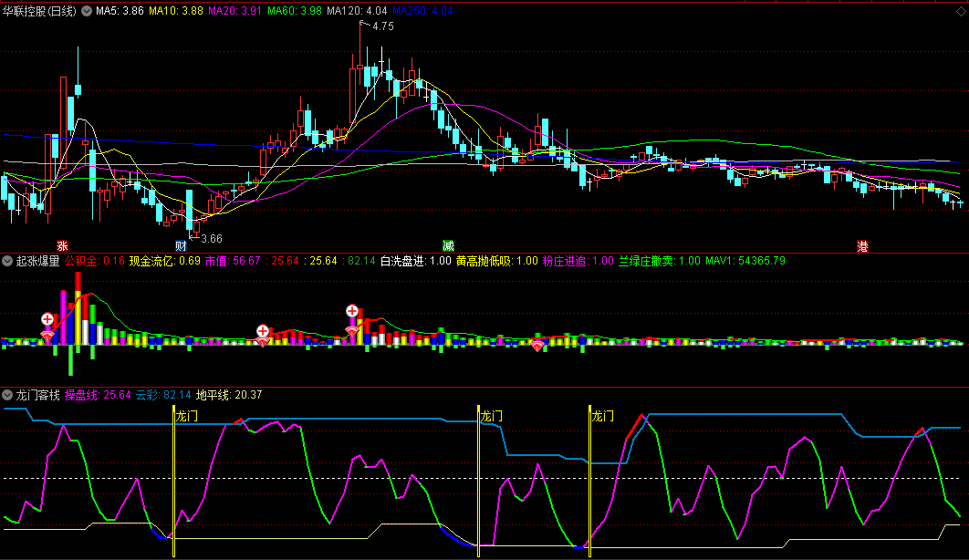The width and height of the screenshot is (969, 560).
Task: Select the second 龙门 signal marker
Action: tap(491, 416)
